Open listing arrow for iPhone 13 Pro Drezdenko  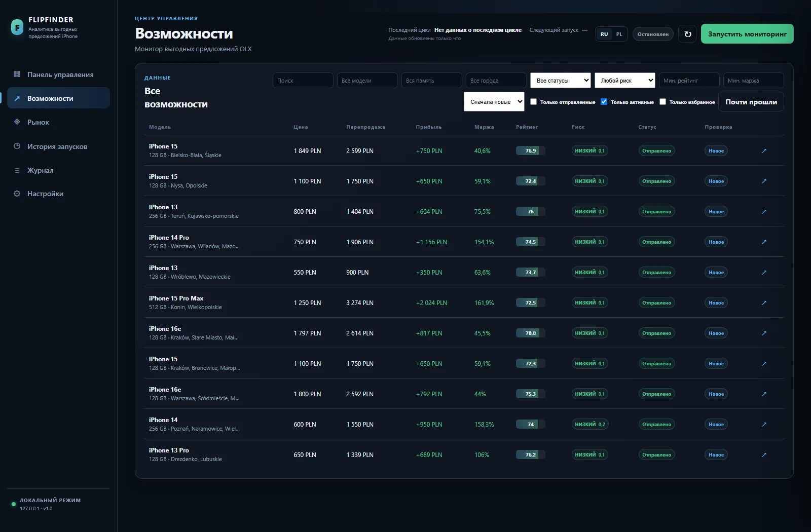[x=764, y=454]
